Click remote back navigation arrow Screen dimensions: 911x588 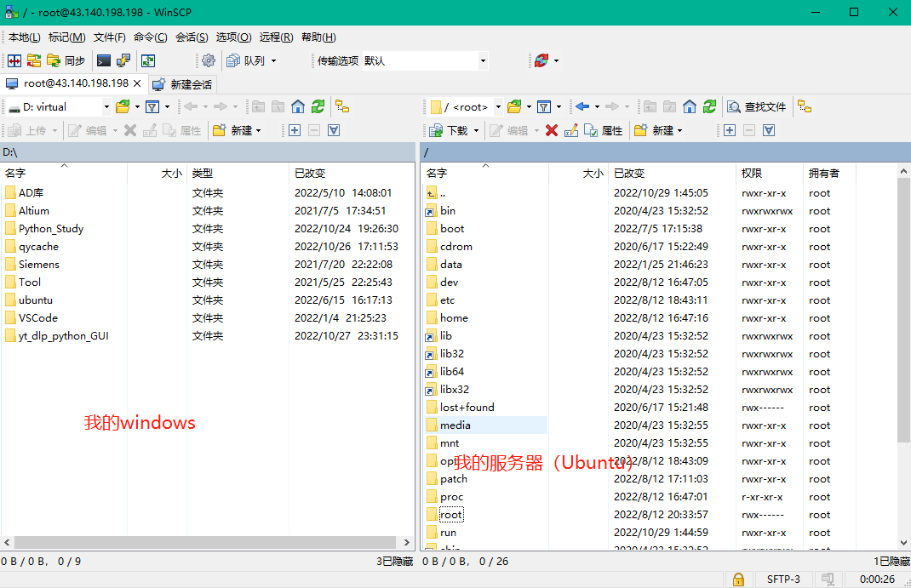pos(582,107)
